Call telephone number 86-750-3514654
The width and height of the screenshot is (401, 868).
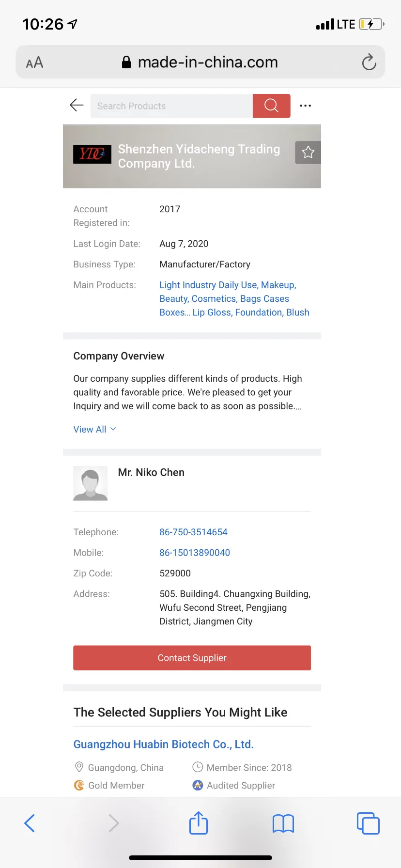coord(193,532)
